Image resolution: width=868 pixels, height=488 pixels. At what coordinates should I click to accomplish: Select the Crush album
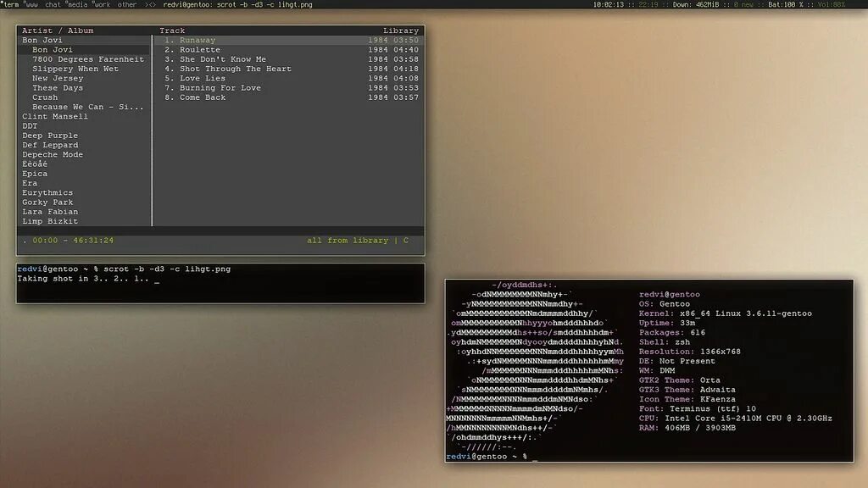(x=84, y=97)
